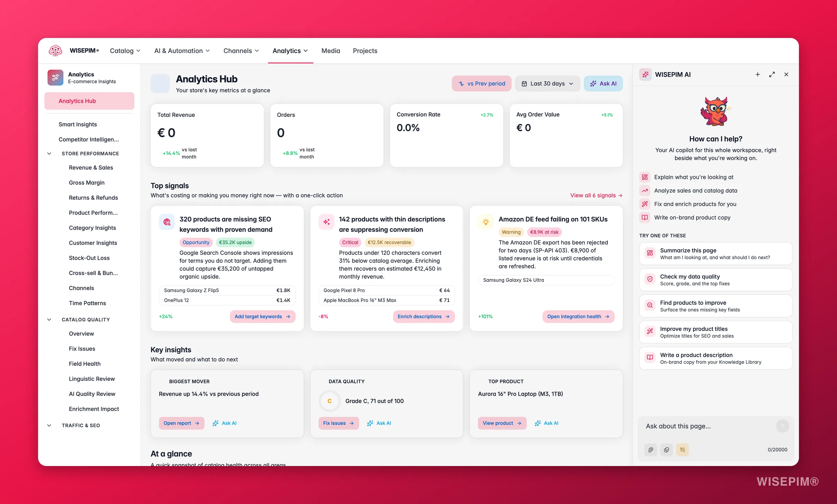Viewport: 837px width, 504px height.
Task: Click View product button
Action: coord(502,423)
